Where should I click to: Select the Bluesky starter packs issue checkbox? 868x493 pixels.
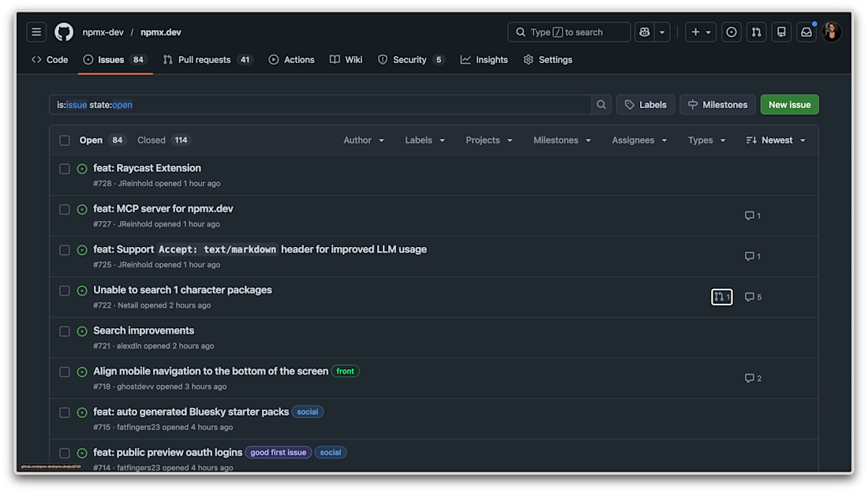(x=65, y=413)
